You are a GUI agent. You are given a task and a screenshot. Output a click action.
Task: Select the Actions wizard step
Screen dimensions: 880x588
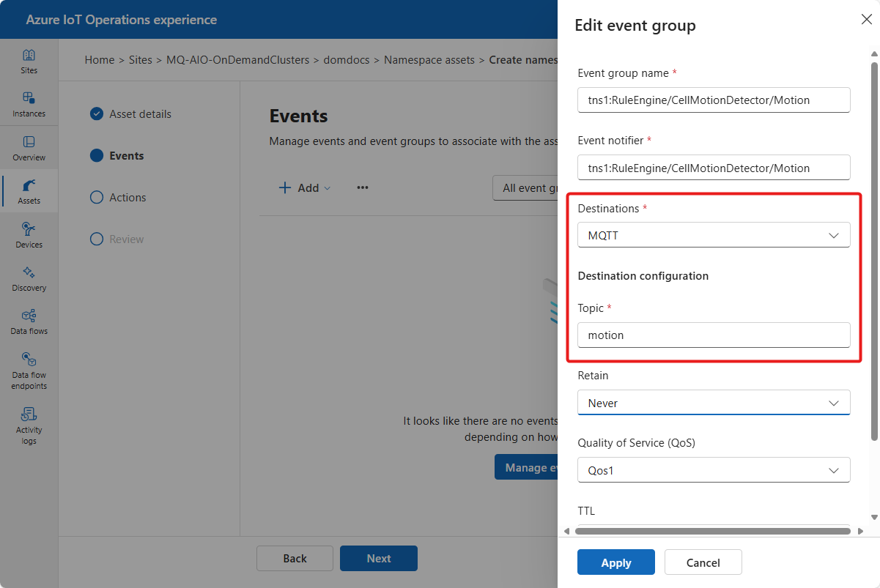[118, 198]
